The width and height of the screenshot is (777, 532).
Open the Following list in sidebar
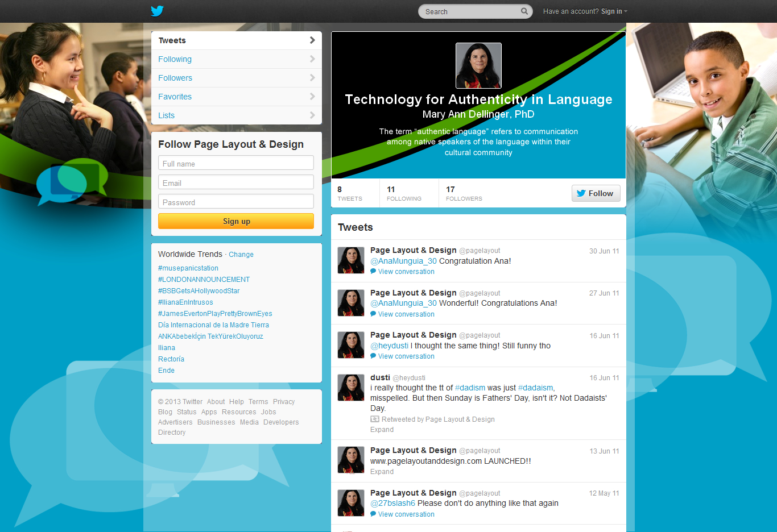coord(175,59)
